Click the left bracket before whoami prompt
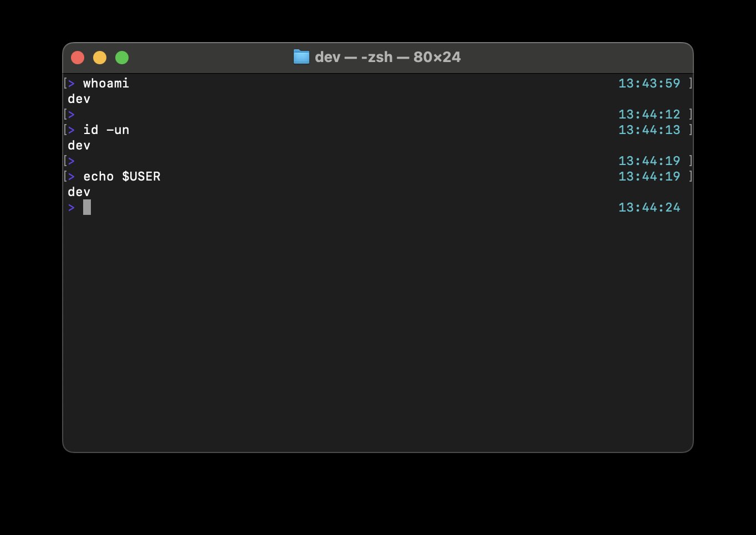The height and width of the screenshot is (535, 756). point(66,83)
